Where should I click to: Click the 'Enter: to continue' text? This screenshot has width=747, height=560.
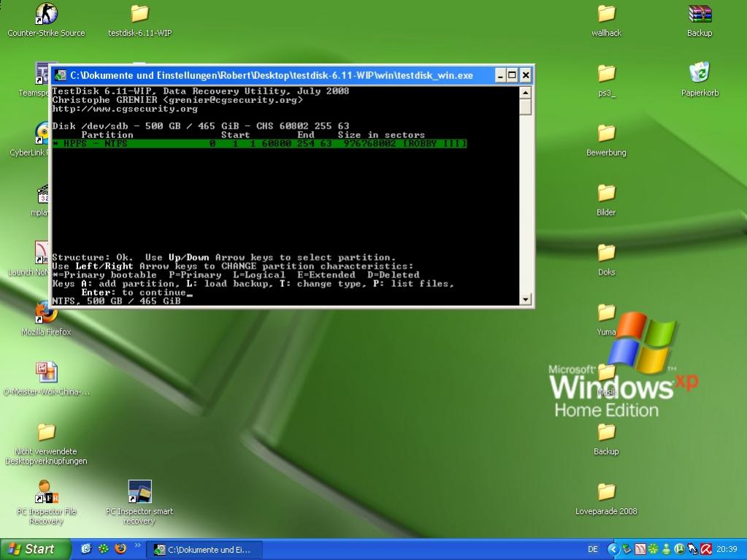[x=134, y=292]
